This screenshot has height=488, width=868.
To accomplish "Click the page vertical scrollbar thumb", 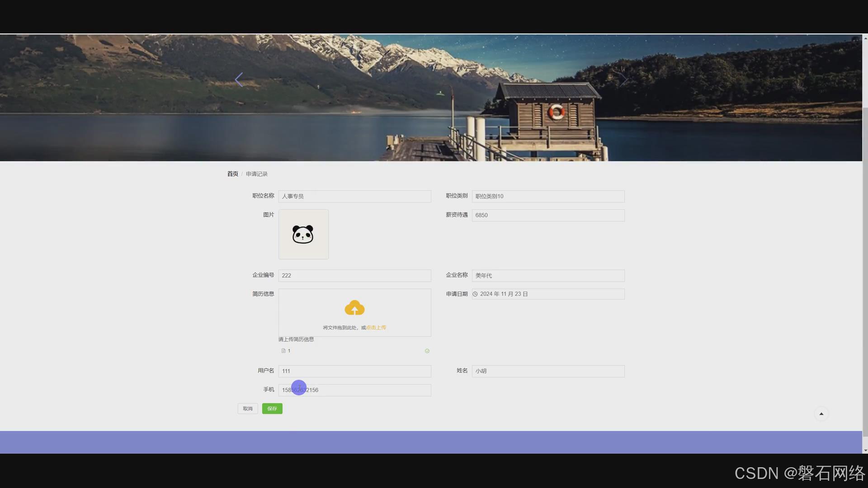I will click(865, 271).
